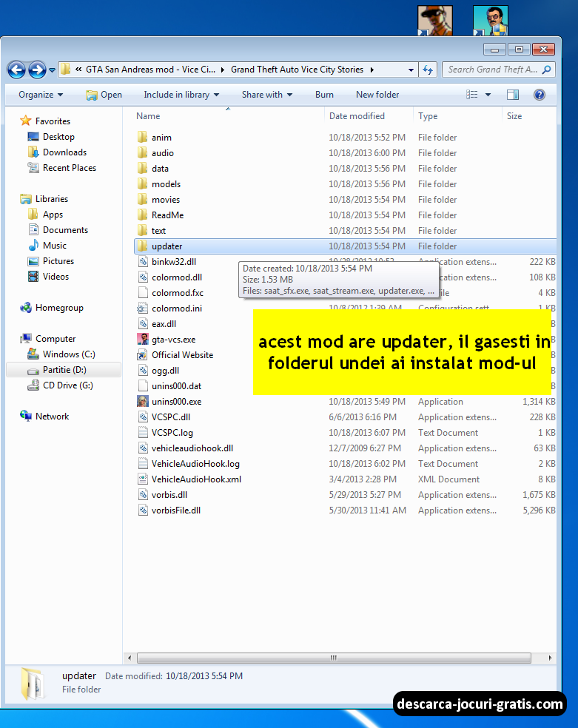578x728 pixels.
Task: Select binkw32.dll file icon
Action: 143,262
